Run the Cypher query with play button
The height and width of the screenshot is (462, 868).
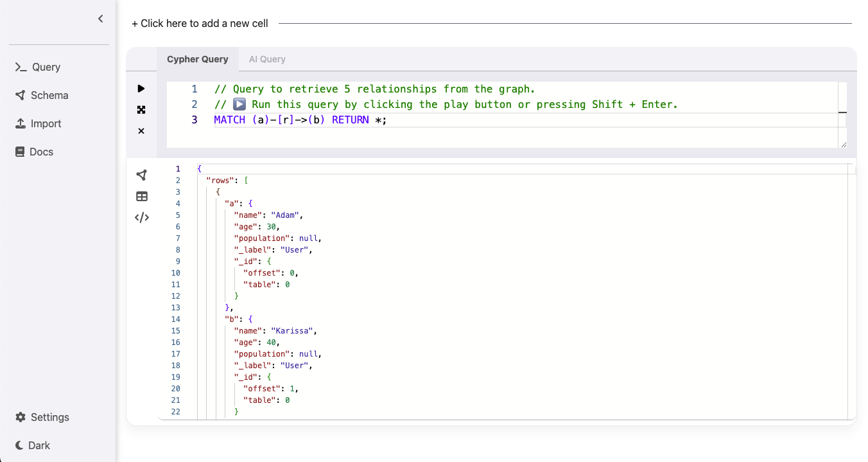(x=141, y=89)
